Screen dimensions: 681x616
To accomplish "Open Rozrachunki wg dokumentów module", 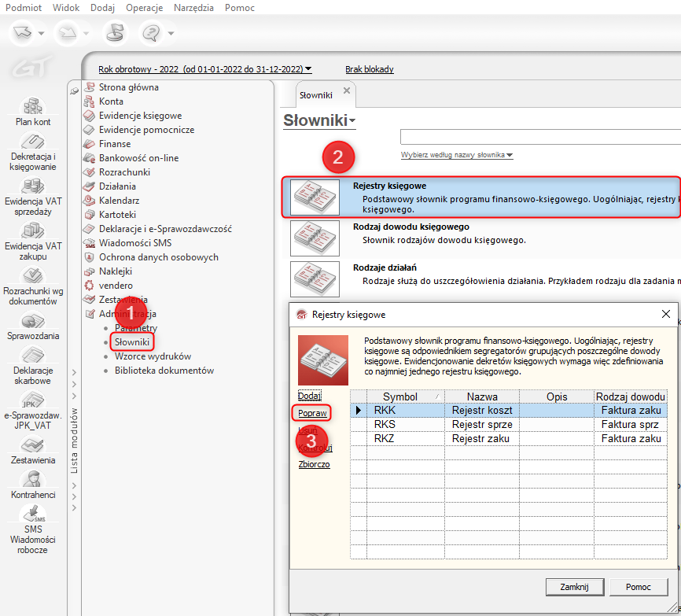I will pos(33,286).
